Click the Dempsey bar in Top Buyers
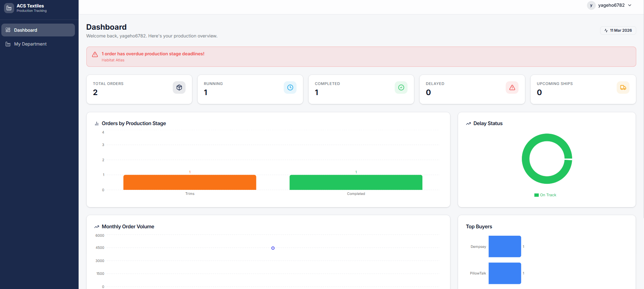This screenshot has width=644, height=289. pos(505,247)
